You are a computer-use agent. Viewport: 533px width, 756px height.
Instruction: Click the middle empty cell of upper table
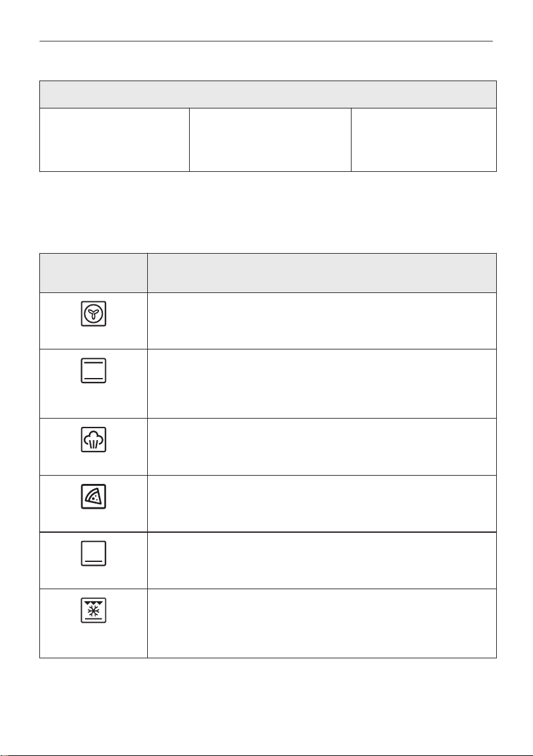[x=270, y=140]
